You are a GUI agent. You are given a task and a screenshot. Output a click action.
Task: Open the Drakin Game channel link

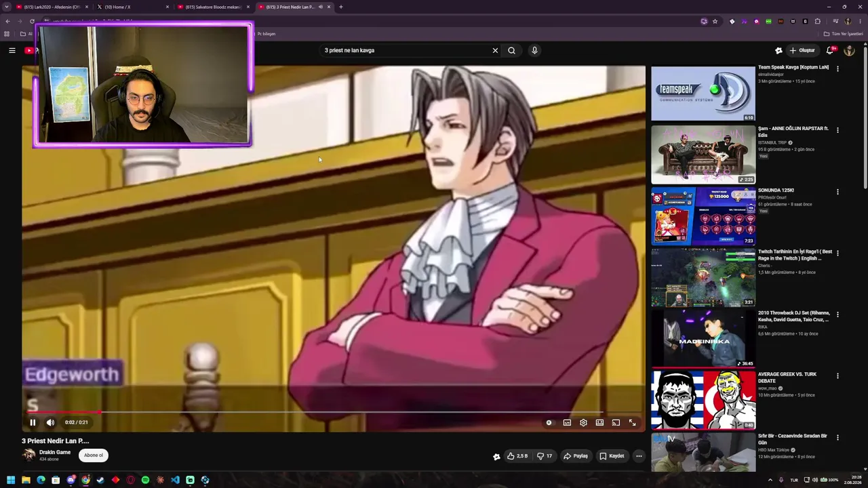pyautogui.click(x=55, y=452)
